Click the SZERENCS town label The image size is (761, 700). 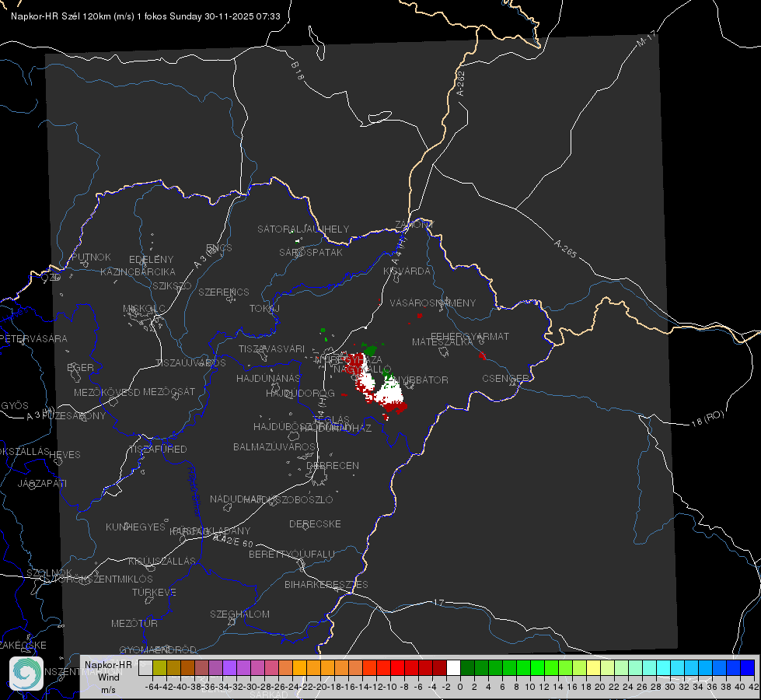pyautogui.click(x=224, y=292)
